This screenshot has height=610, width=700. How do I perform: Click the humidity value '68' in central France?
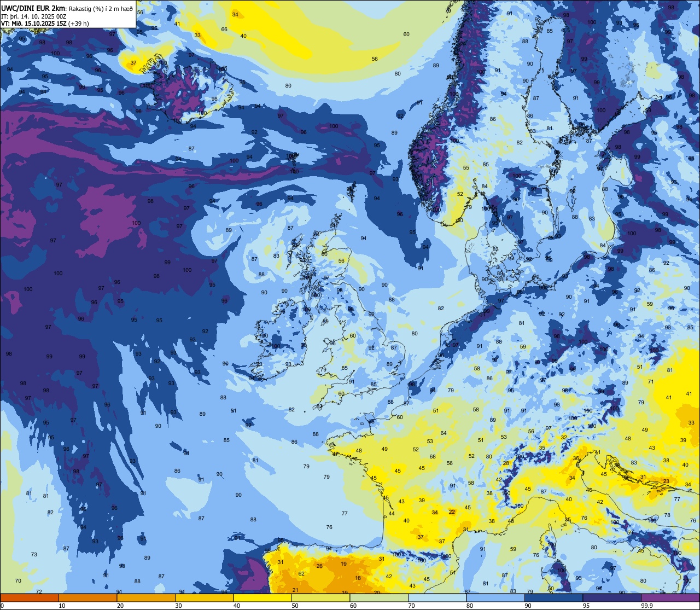433,456
